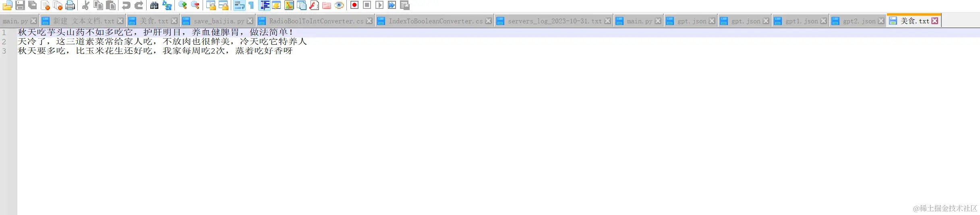Close the active 美食.txt tab with red X

[934, 21]
